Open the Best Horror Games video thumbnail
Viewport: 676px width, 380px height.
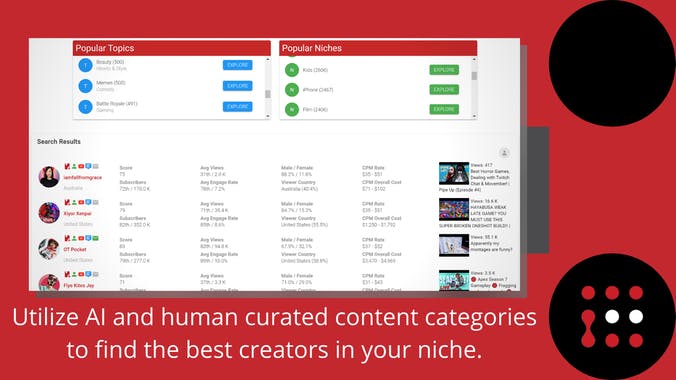point(454,173)
